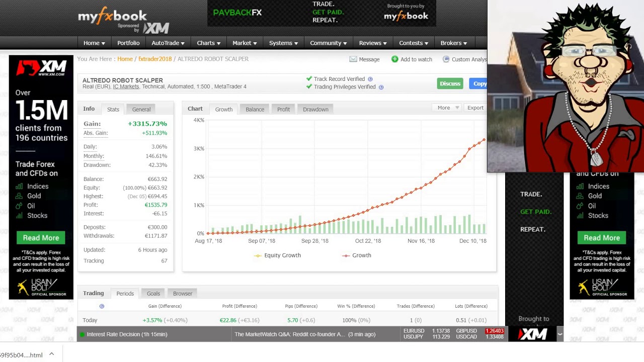This screenshot has width=644, height=362.
Task: Open the fxtrader2018 breadcrumb link
Action: pos(155,59)
